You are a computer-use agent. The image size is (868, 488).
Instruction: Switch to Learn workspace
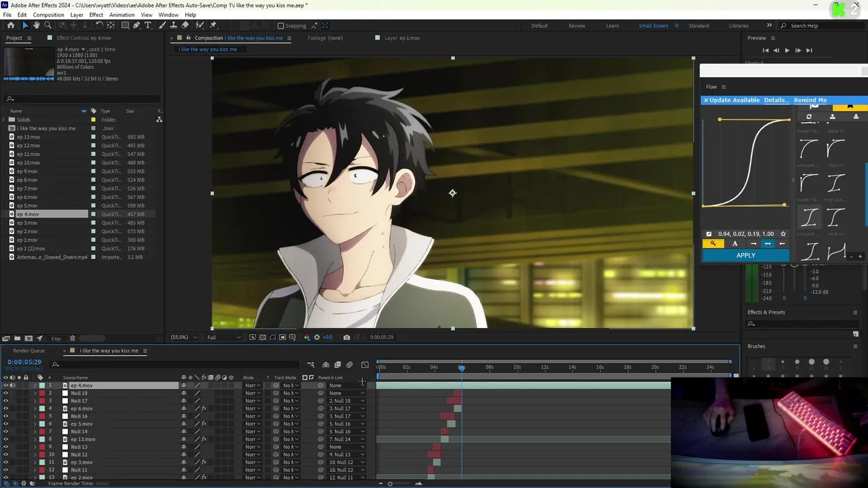coord(612,26)
